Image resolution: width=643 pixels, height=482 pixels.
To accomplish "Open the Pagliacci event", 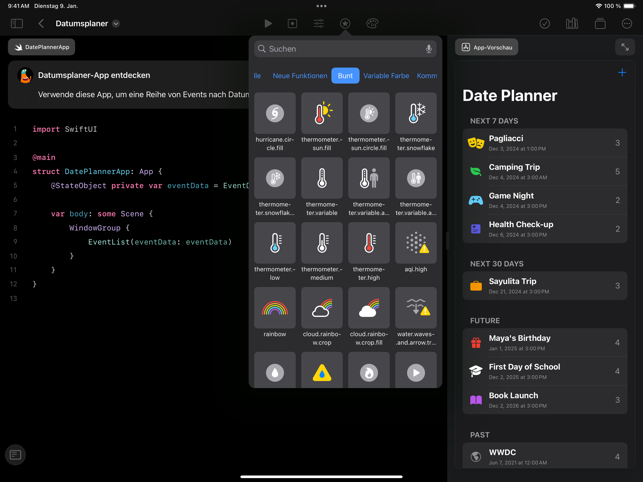I will pyautogui.click(x=545, y=143).
